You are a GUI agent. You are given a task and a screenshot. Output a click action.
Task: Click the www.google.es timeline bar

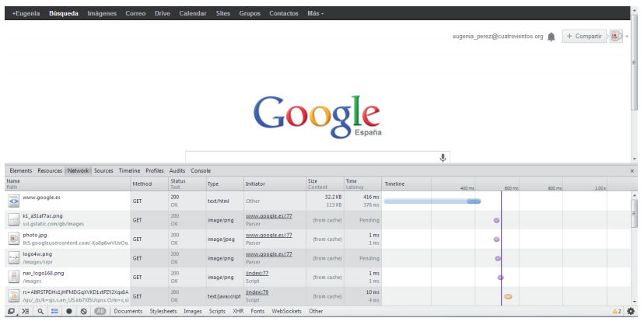(432, 201)
